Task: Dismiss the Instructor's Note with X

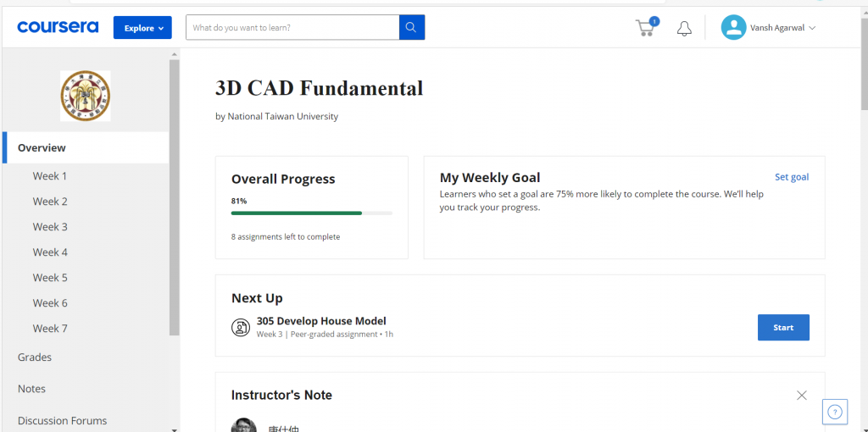Action: [802, 395]
